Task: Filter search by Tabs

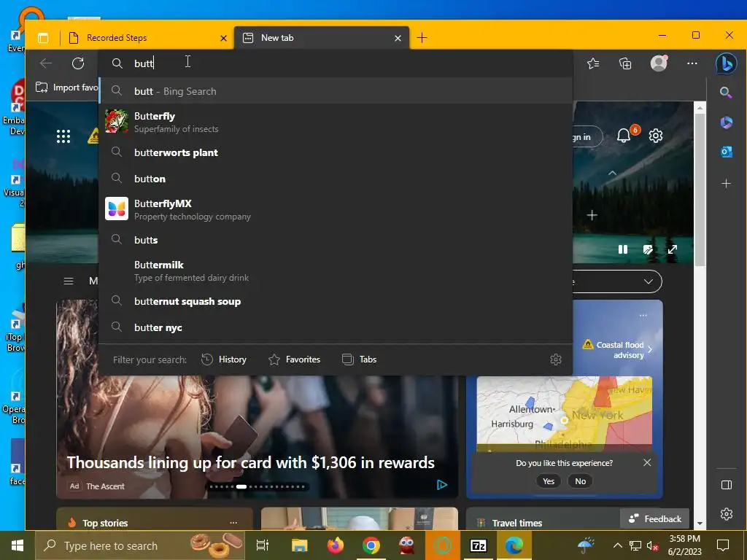Action: pyautogui.click(x=359, y=359)
